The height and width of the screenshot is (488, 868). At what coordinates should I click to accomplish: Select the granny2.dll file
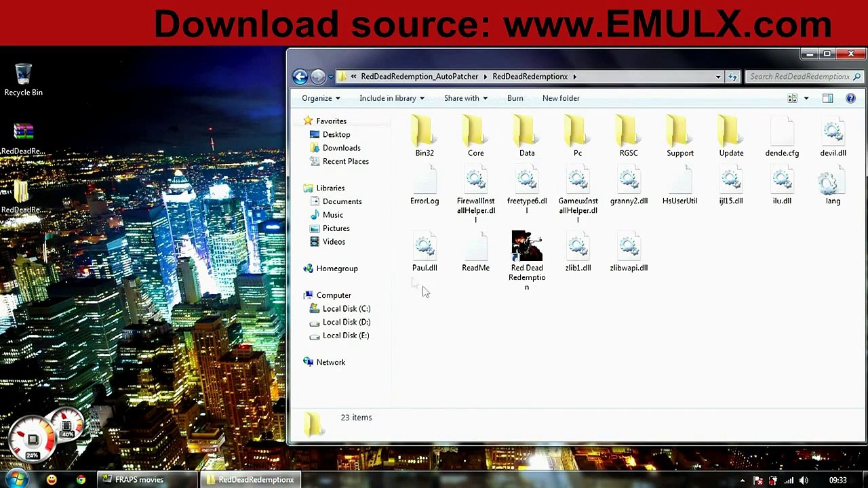[x=629, y=186]
